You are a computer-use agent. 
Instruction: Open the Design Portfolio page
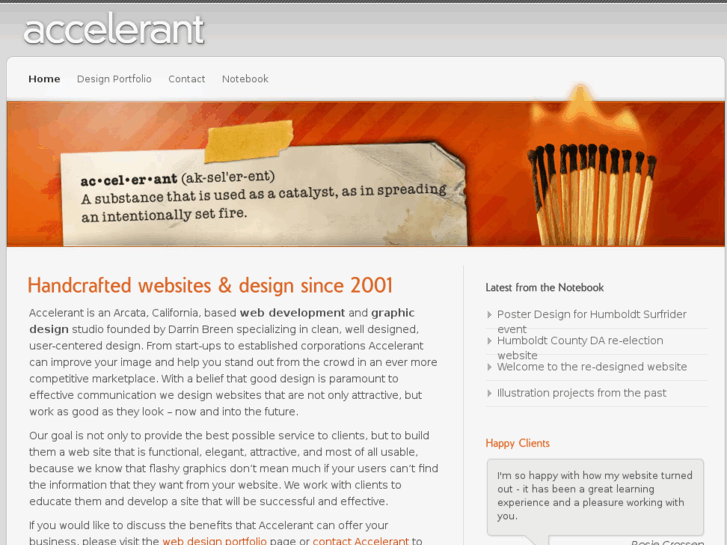click(114, 79)
